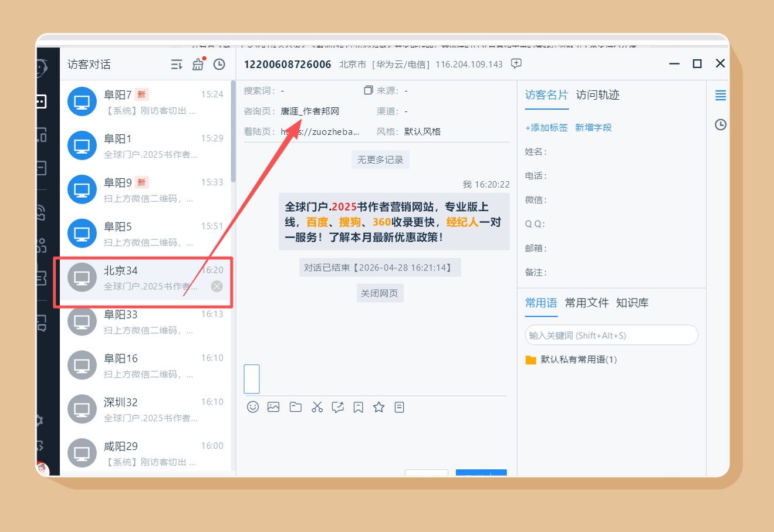Click the send file folder icon
The height and width of the screenshot is (532, 774).
(296, 407)
